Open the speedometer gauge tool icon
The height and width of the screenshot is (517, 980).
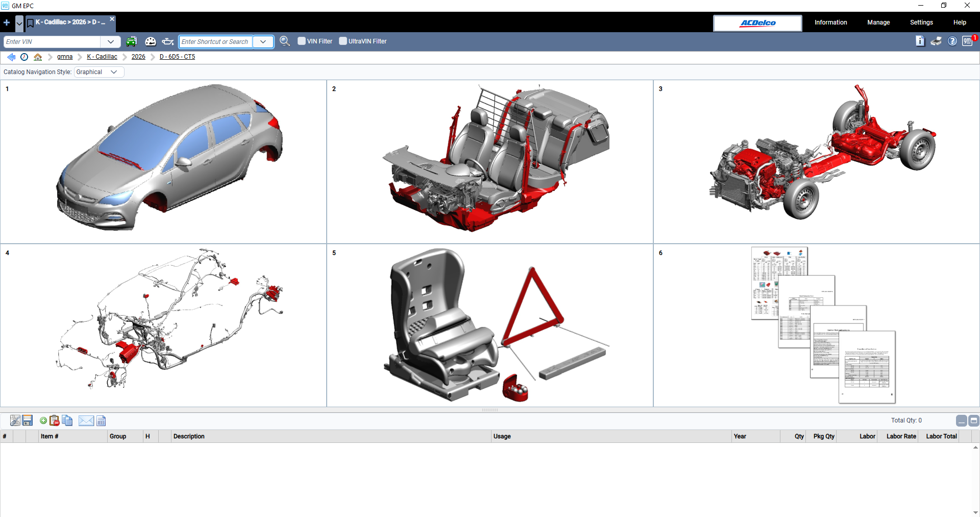[x=150, y=41]
